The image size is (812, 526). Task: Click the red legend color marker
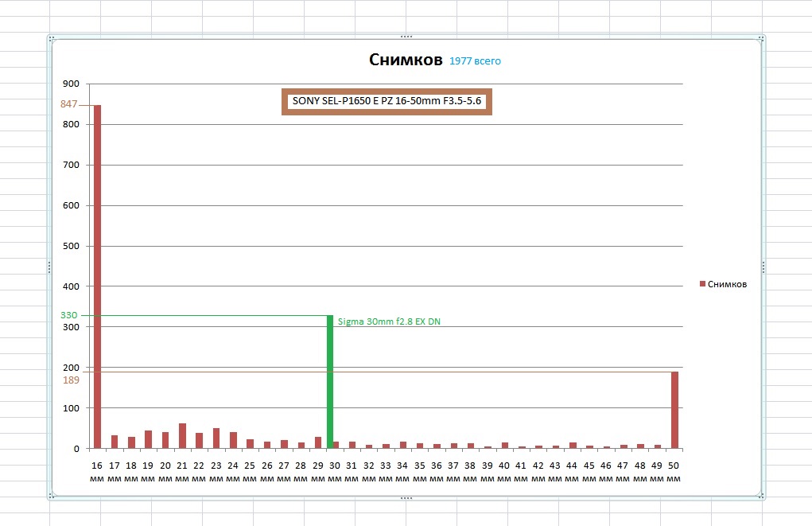coord(702,284)
